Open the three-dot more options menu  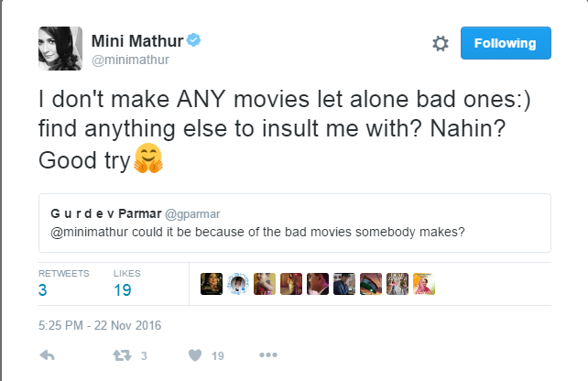(267, 355)
